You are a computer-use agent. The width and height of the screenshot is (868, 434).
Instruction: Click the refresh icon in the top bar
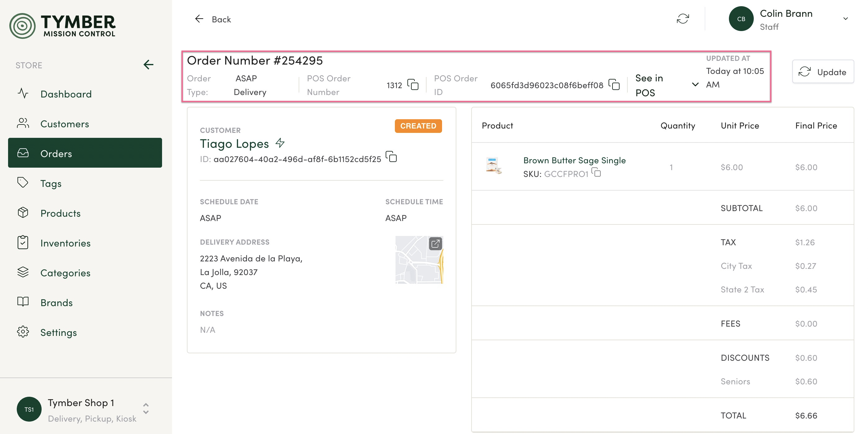point(683,19)
